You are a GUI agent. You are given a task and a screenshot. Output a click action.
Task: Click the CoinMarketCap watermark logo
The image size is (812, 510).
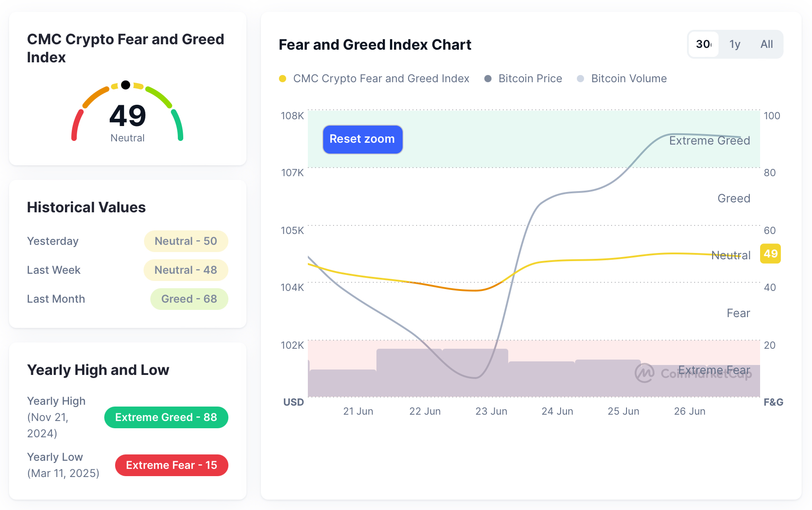[645, 373]
